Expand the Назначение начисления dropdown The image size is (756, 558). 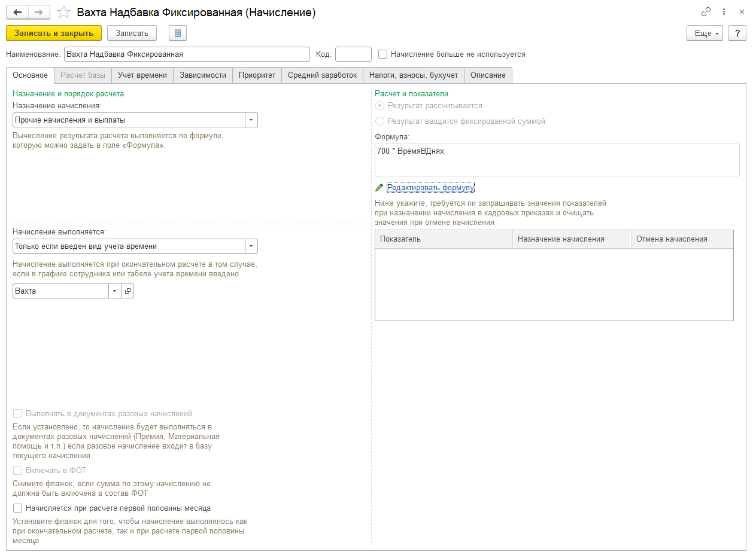click(x=251, y=120)
